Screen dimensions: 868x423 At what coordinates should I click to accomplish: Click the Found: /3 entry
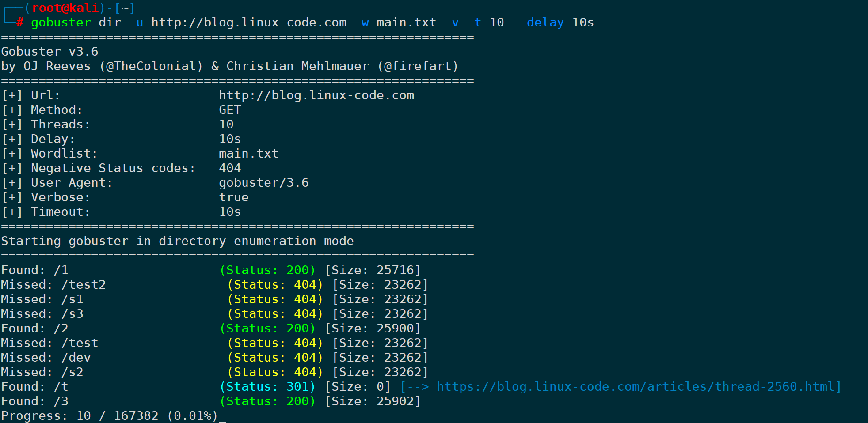point(34,401)
